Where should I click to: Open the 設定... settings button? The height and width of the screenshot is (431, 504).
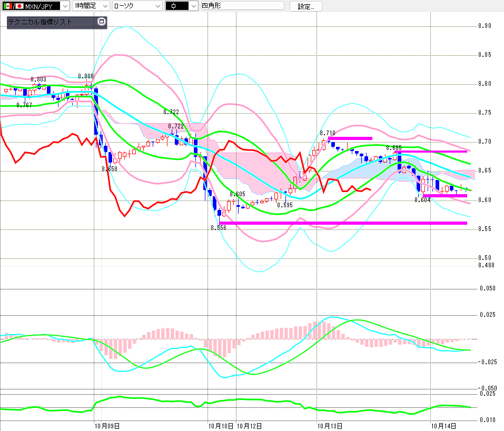tap(305, 6)
